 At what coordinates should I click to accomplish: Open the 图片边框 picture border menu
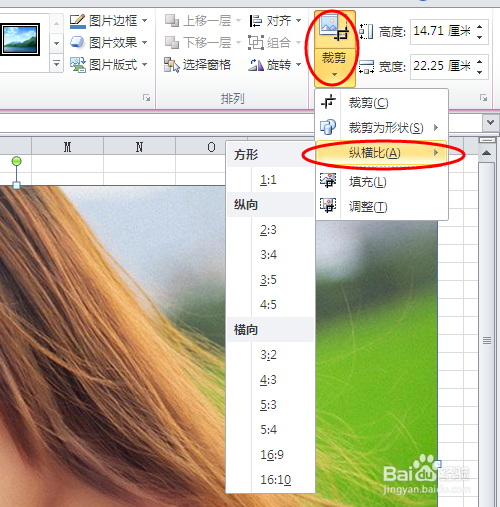coord(108,21)
